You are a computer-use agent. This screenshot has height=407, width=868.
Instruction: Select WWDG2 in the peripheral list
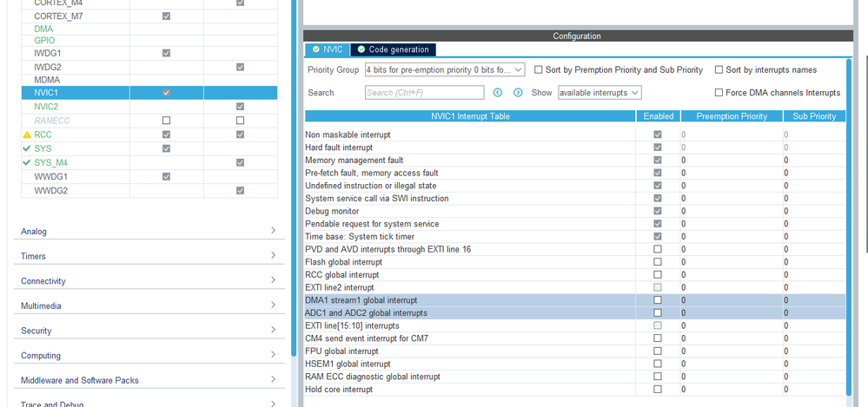[149, 191]
